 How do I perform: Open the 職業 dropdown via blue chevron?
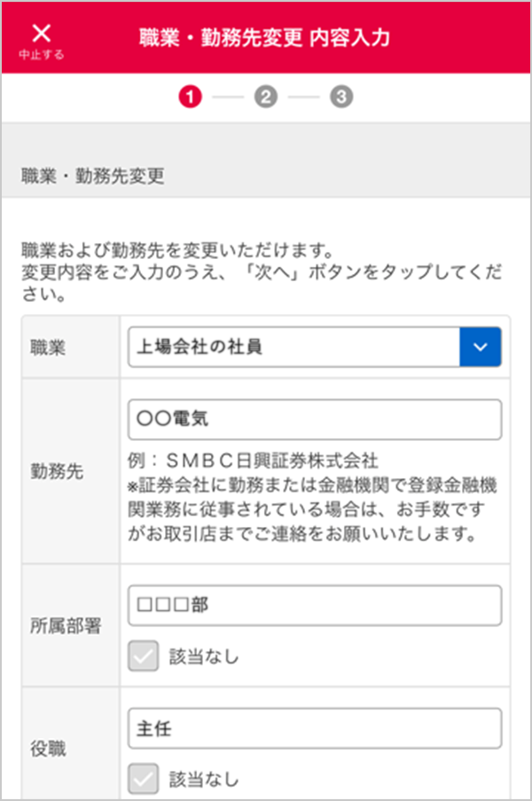tap(481, 347)
